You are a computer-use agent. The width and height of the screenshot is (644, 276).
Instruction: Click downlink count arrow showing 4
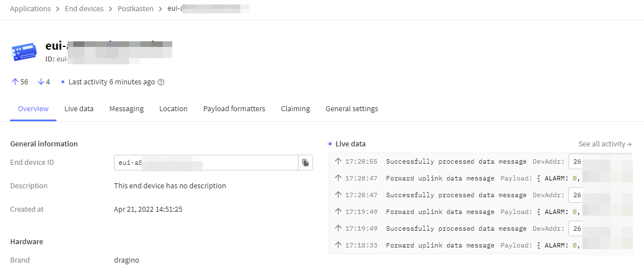pyautogui.click(x=41, y=82)
